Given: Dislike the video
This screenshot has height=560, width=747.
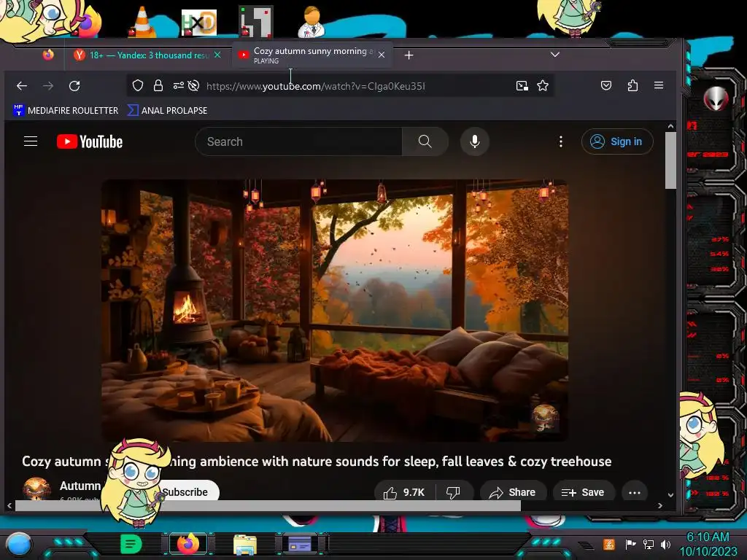Looking at the screenshot, I should [x=453, y=492].
